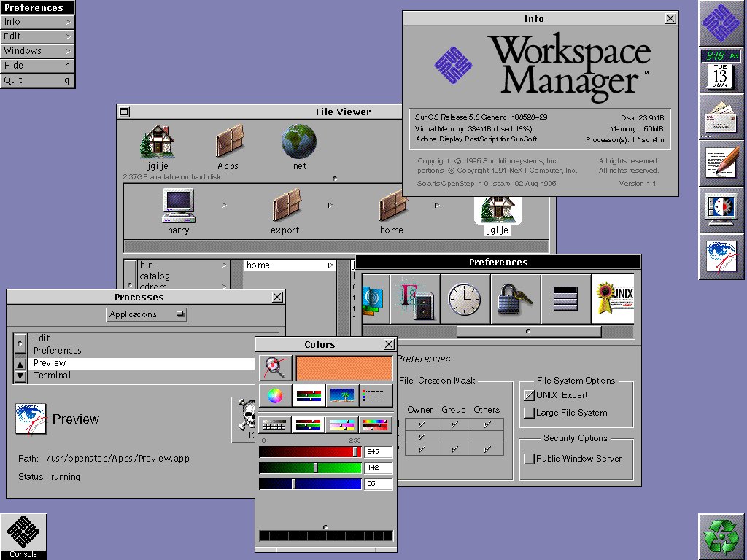This screenshot has width=747, height=560.
Task: Select the color wheel mode in Colors
Action: coord(275,396)
